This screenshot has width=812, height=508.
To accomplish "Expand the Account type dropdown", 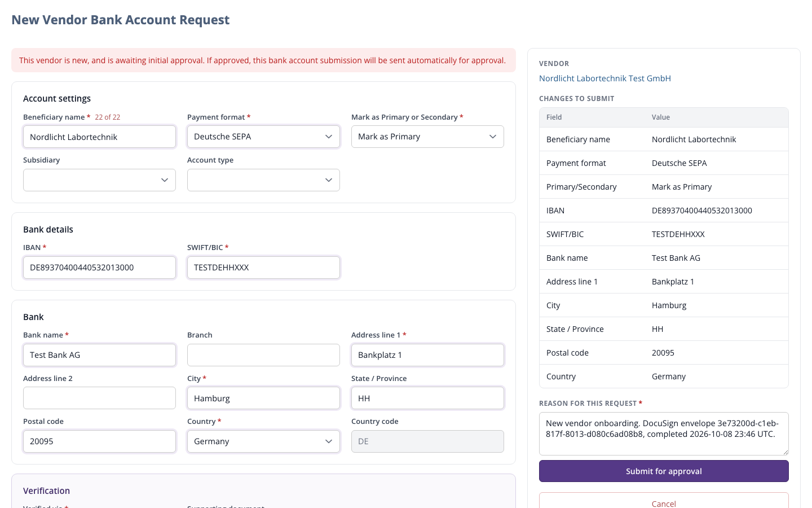I will tap(263, 180).
